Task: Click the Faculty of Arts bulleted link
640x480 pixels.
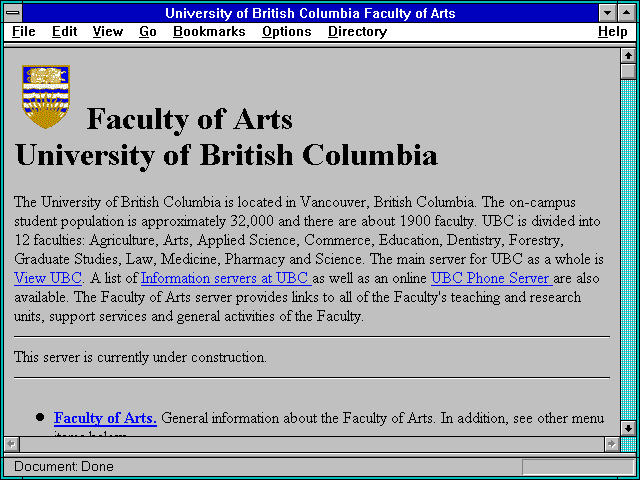Action: [x=105, y=418]
